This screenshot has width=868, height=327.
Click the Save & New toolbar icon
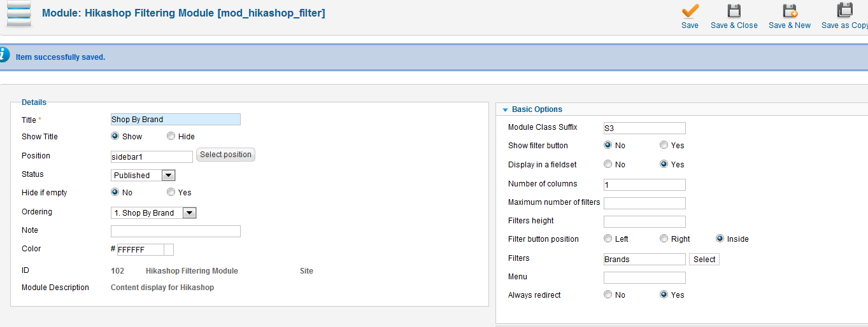tap(790, 11)
